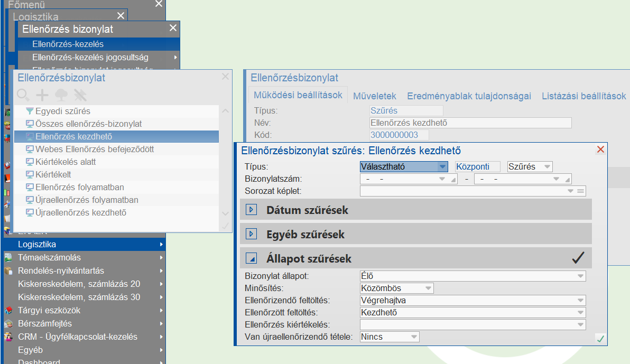
Task: Click the search magnifier icon in Ellenőrzésbizonylat panel
Action: tap(23, 95)
